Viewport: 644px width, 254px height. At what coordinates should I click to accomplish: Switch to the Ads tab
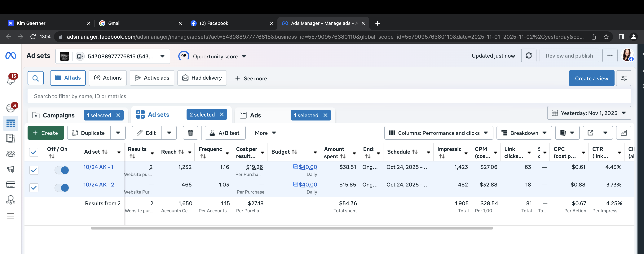255,115
